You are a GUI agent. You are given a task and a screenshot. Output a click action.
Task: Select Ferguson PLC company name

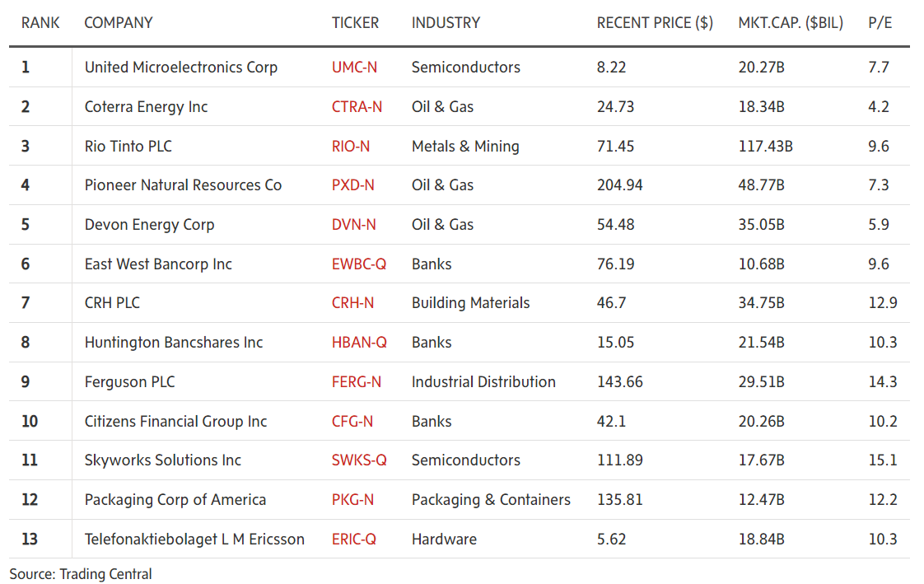point(129,382)
